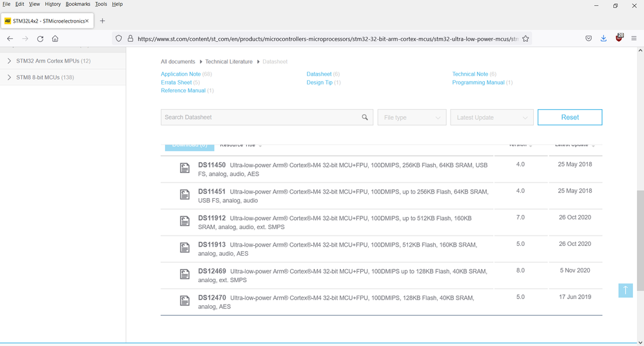Reload the page with the refresh icon
Viewport: 644px width, 346px height.
point(40,39)
